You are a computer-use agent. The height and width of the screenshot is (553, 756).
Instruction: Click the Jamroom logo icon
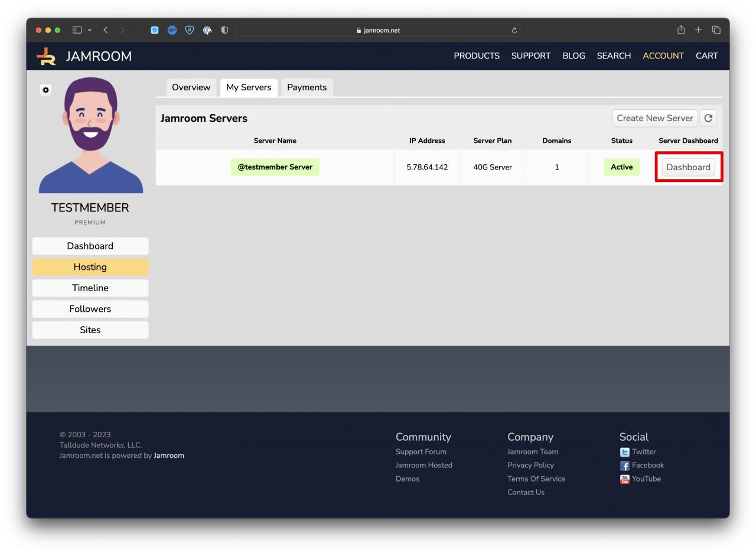pos(46,56)
